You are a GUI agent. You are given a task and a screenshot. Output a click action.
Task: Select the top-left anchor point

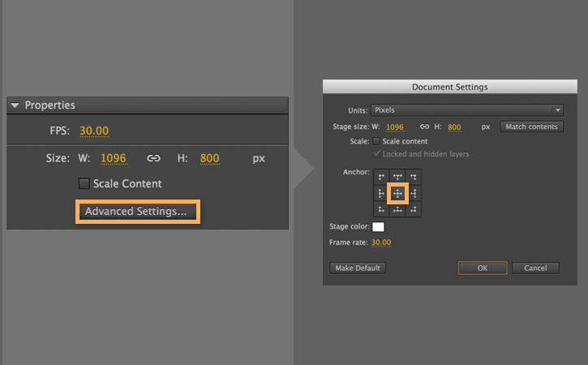coord(381,177)
